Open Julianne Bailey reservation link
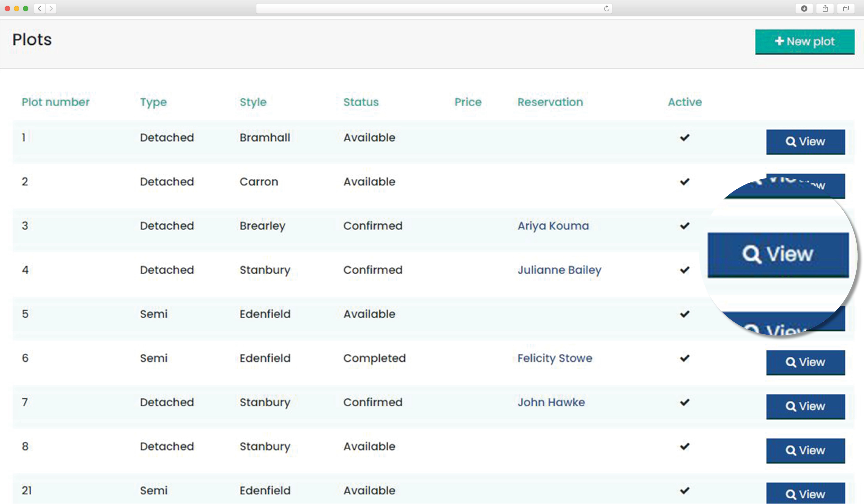The image size is (864, 504). tap(559, 270)
